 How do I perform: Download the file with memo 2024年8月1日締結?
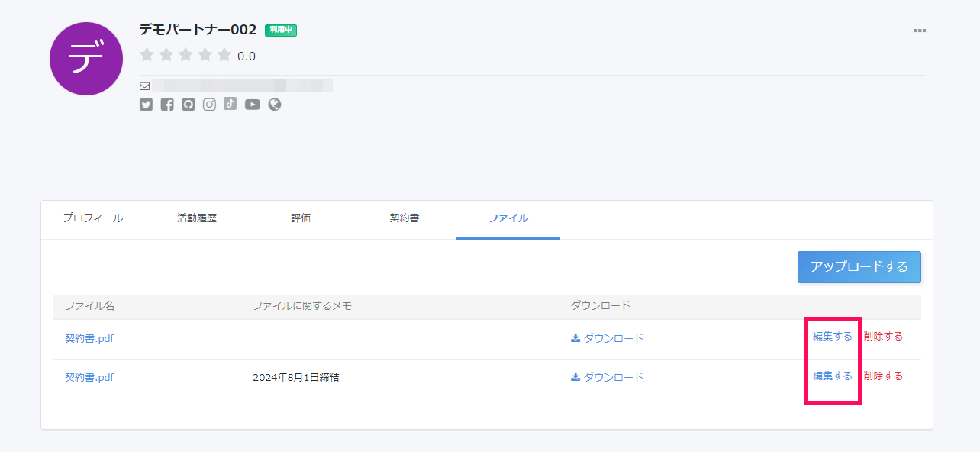click(x=608, y=377)
